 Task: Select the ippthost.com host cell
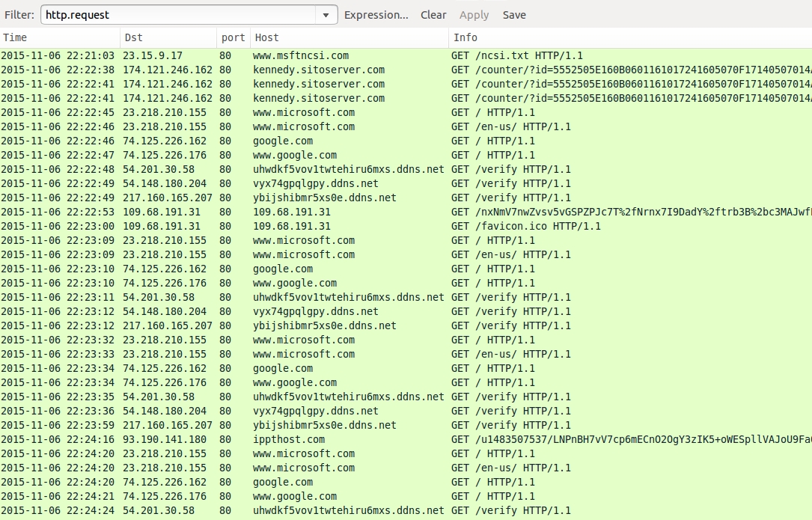click(x=289, y=440)
